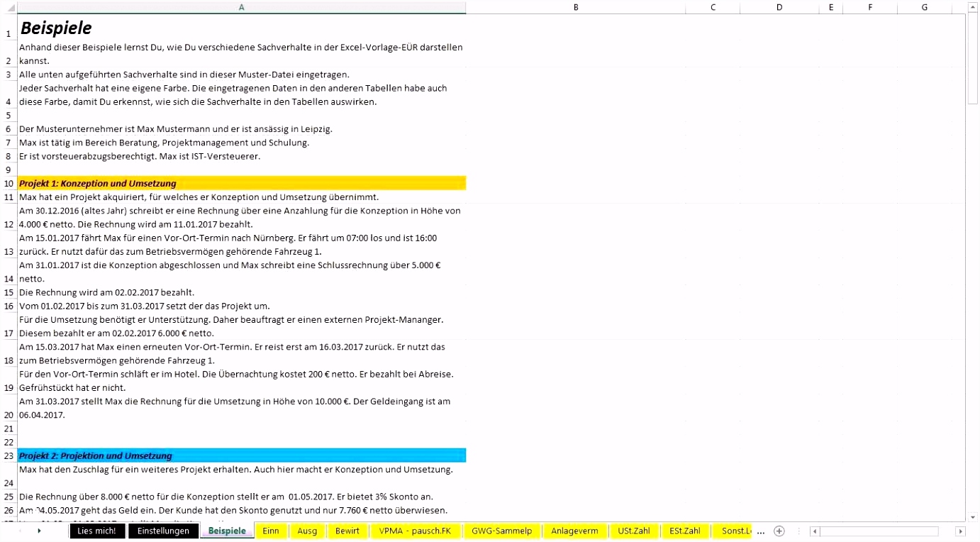The width and height of the screenshot is (980, 542).
Task: Select the ESt.Zahl sheet tab
Action: point(685,531)
